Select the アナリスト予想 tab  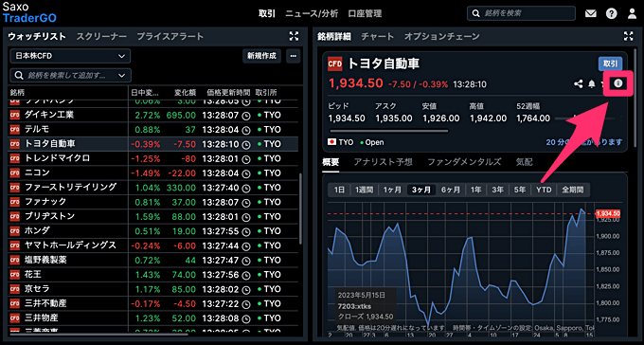tap(384, 162)
